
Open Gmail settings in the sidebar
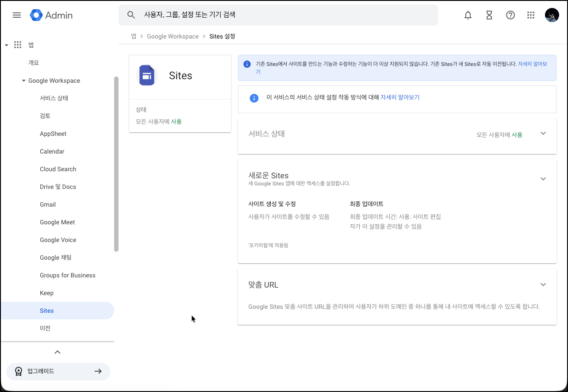48,204
